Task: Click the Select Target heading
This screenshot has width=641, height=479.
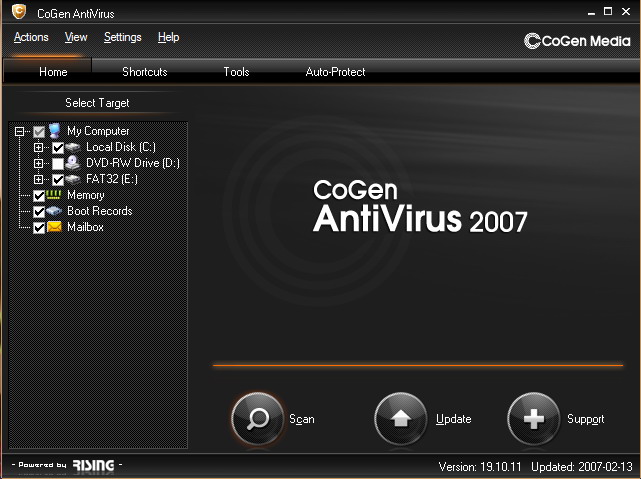Action: [x=97, y=103]
